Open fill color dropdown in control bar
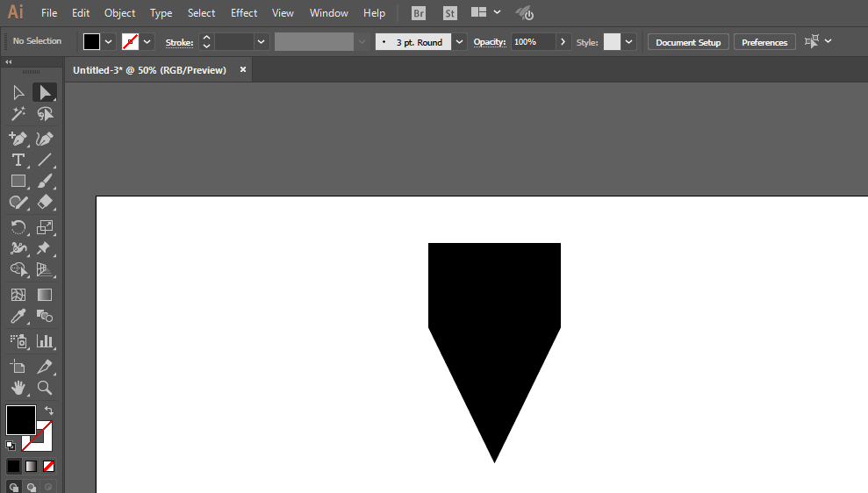 (109, 42)
